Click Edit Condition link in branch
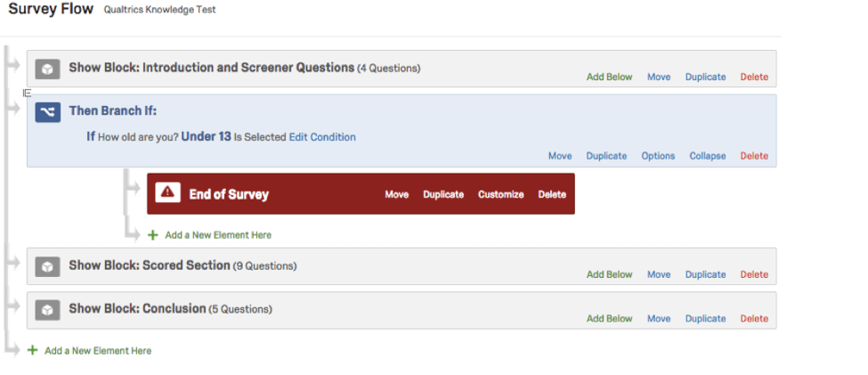Image resolution: width=868 pixels, height=375 pixels. pyautogui.click(x=322, y=137)
